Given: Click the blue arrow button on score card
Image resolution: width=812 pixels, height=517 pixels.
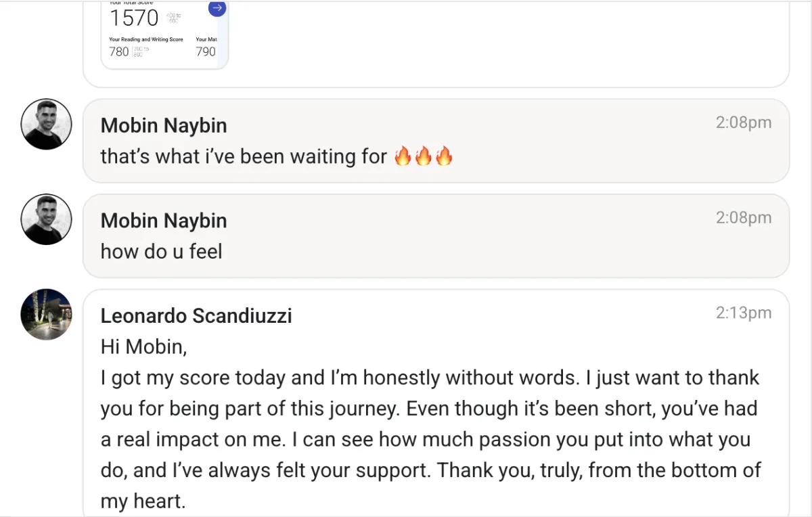Looking at the screenshot, I should (217, 8).
